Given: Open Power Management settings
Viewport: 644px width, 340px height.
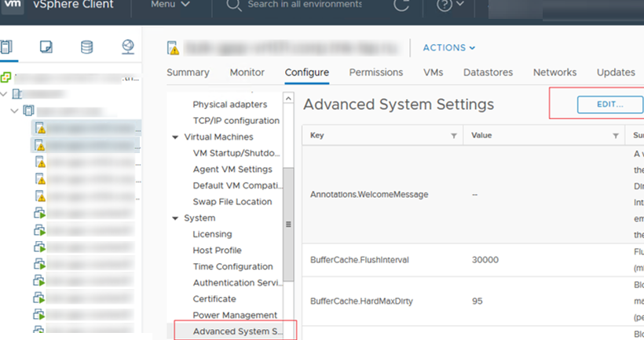Looking at the screenshot, I should coord(235,315).
